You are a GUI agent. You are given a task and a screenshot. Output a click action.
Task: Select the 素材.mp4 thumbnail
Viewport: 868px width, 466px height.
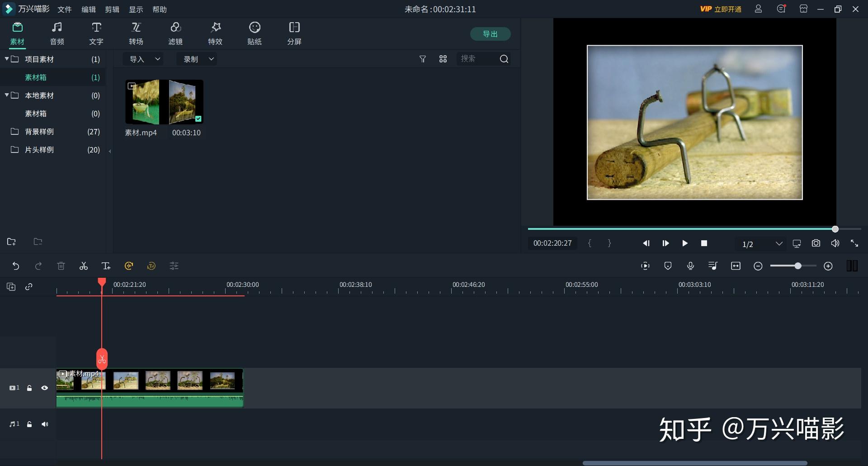click(164, 102)
